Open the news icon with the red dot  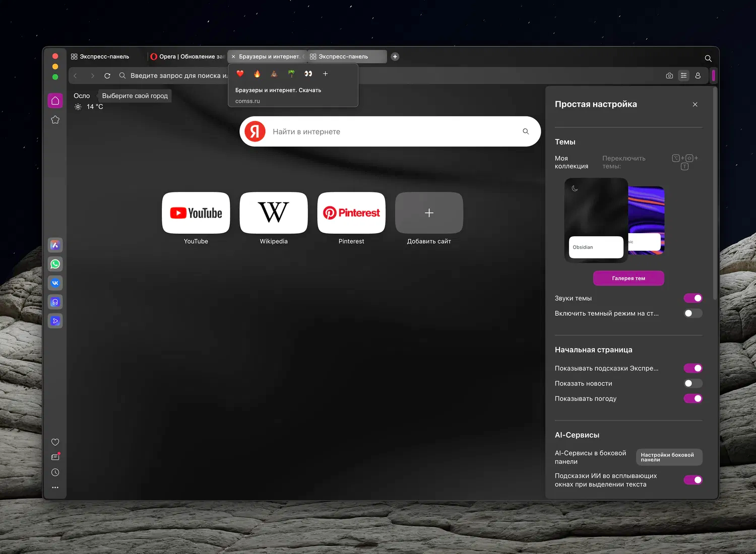[55, 457]
